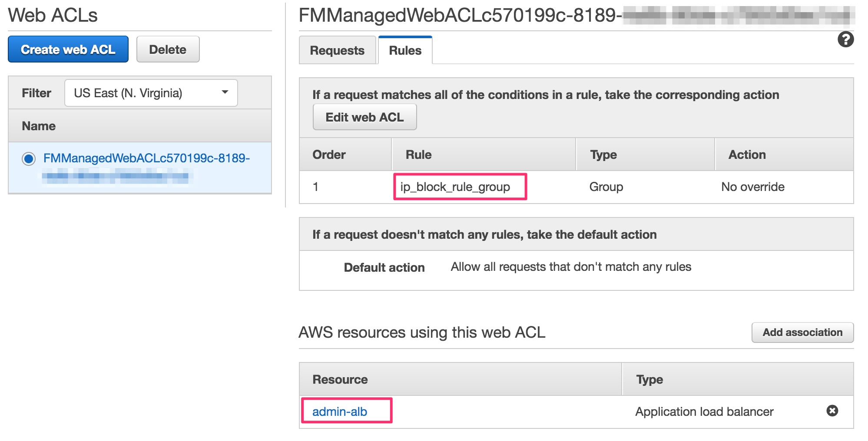
Task: Switch to the Requests tab
Action: [x=337, y=50]
